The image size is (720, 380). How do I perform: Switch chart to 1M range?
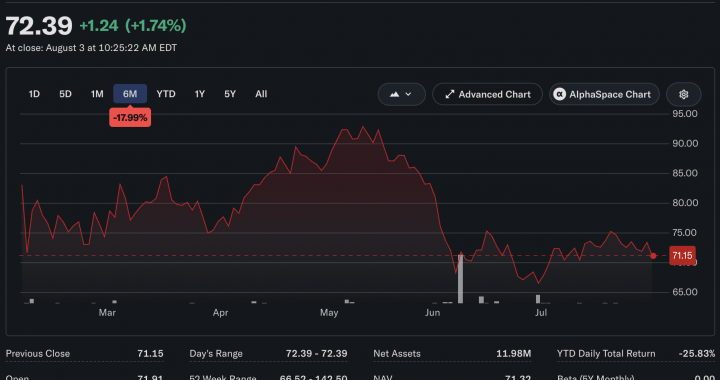[x=97, y=94]
